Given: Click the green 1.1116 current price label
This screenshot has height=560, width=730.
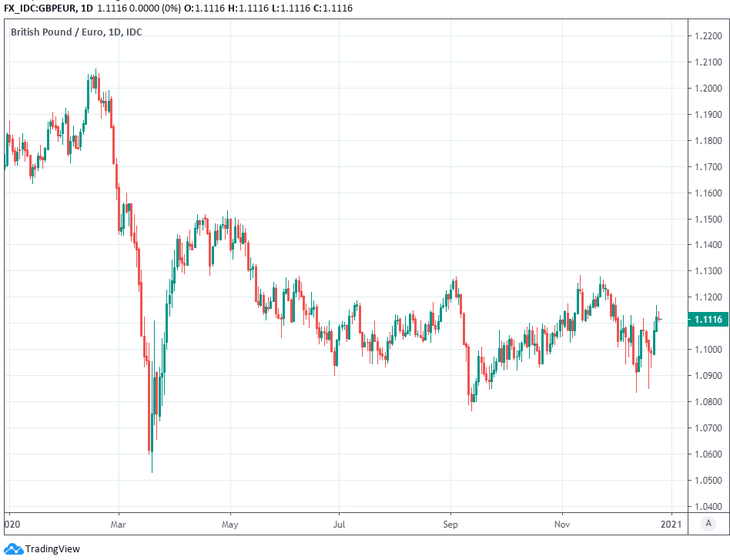Looking at the screenshot, I should click(x=708, y=320).
